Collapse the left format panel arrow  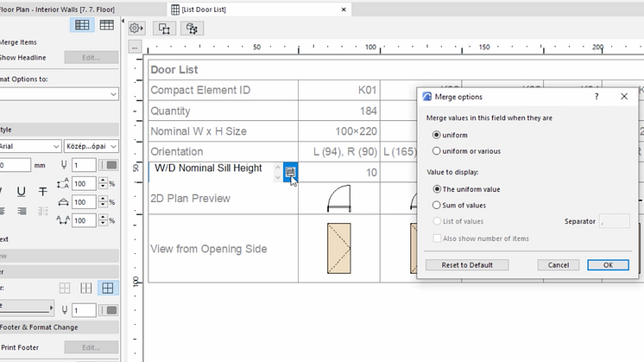123,21
